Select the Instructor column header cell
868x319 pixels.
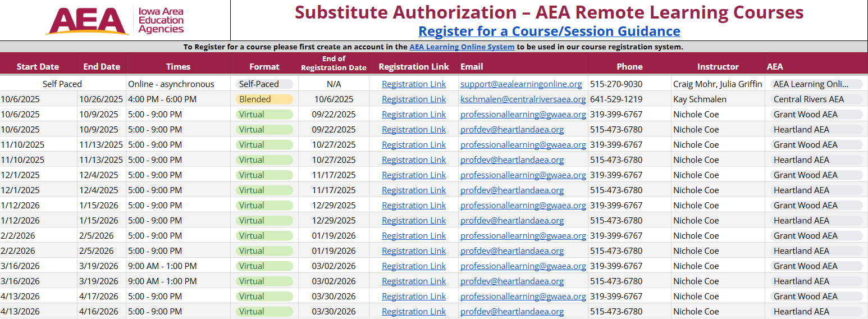718,66
